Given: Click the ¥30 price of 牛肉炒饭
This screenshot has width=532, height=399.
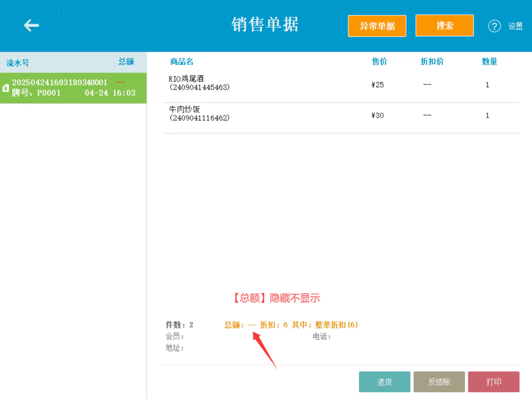Looking at the screenshot, I should [377, 116].
